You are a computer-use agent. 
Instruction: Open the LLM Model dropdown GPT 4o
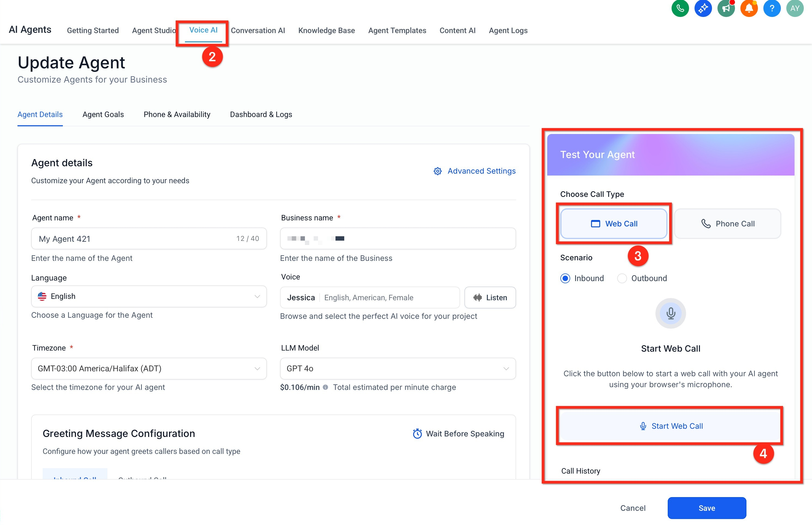pos(398,369)
